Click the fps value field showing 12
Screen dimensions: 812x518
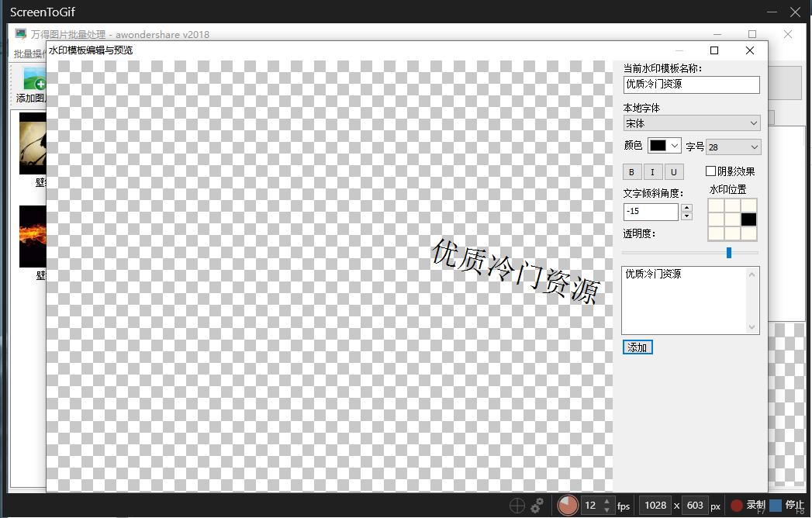tap(591, 505)
